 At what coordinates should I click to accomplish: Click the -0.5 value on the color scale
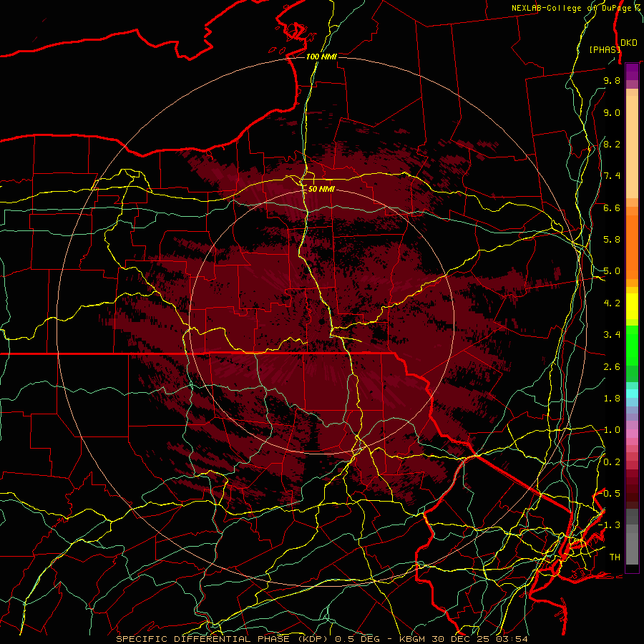click(x=610, y=493)
